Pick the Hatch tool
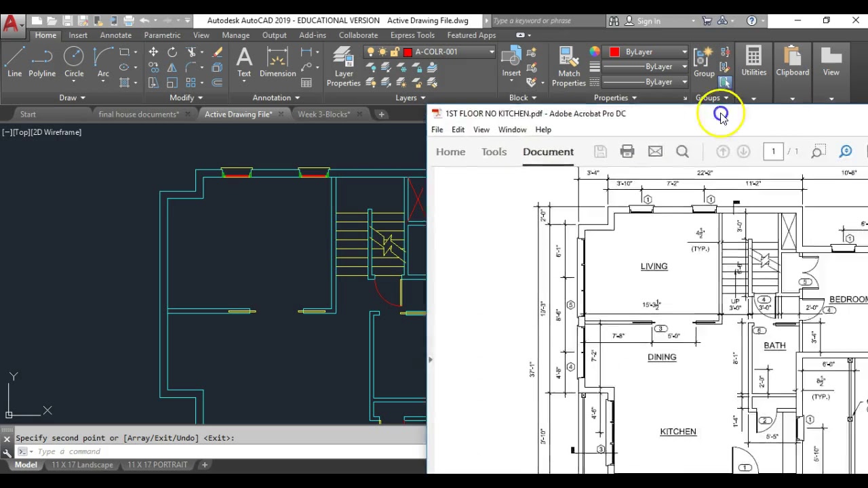The image size is (868, 488). point(124,83)
